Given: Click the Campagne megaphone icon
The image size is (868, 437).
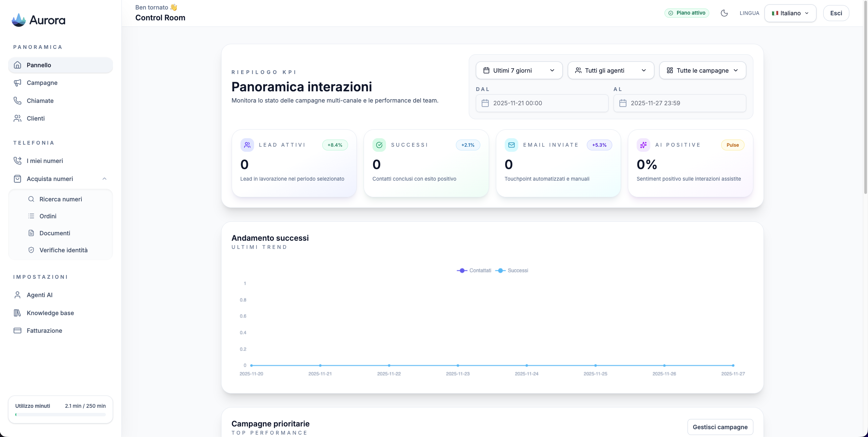Looking at the screenshot, I should point(17,83).
